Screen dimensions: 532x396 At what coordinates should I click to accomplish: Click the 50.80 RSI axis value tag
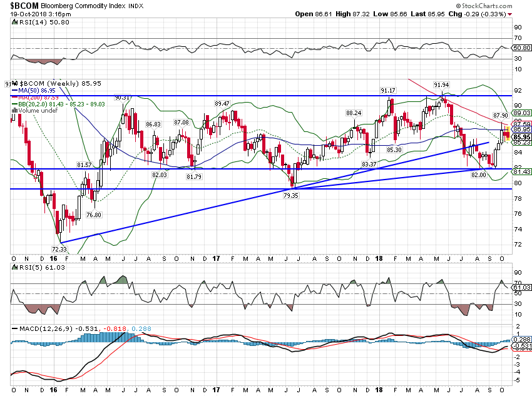pyautogui.click(x=521, y=48)
